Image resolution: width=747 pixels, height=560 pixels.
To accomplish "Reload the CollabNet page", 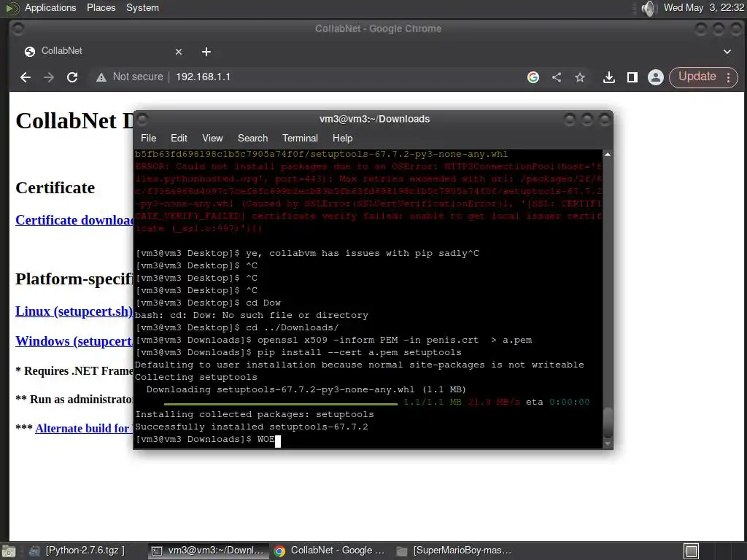I will [72, 77].
